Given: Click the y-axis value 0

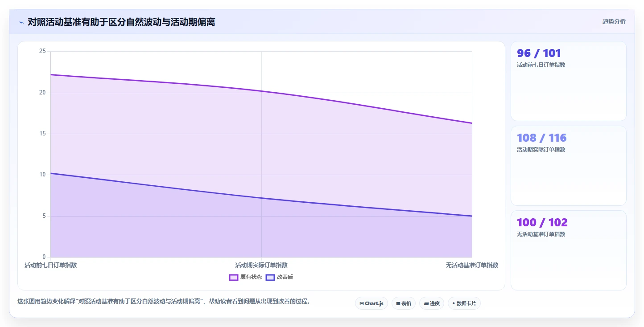Looking at the screenshot, I should click(x=44, y=257).
